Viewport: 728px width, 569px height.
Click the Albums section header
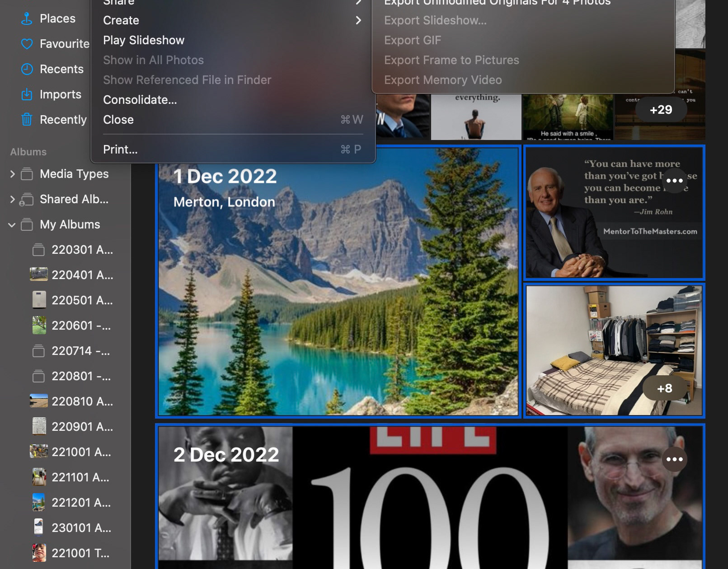point(28,152)
